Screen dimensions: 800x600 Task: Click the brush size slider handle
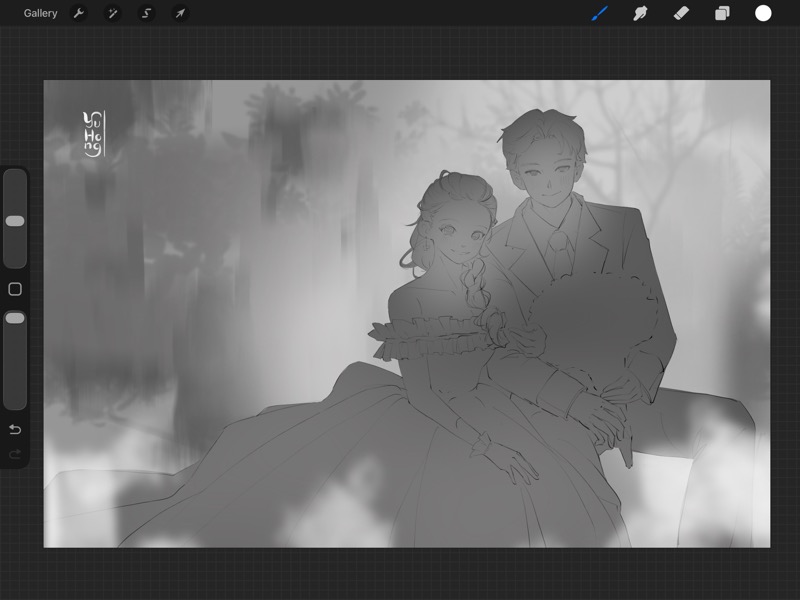tap(15, 221)
